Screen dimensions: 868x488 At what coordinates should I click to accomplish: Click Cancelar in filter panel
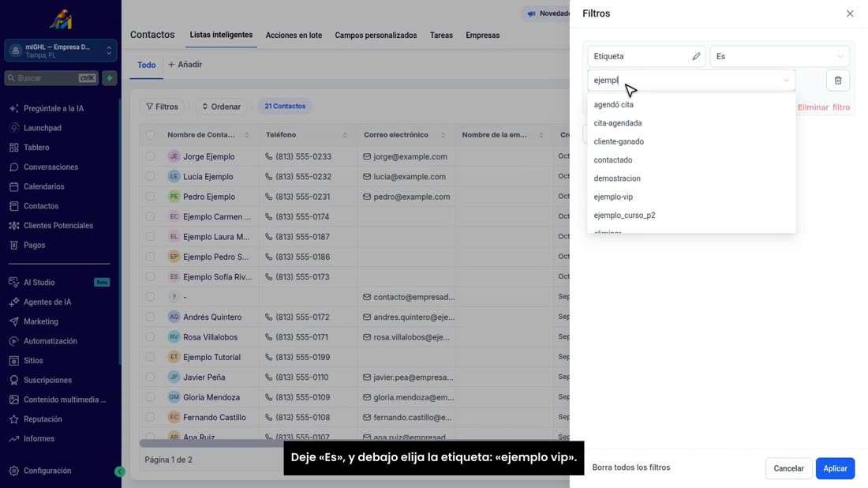coord(788,468)
